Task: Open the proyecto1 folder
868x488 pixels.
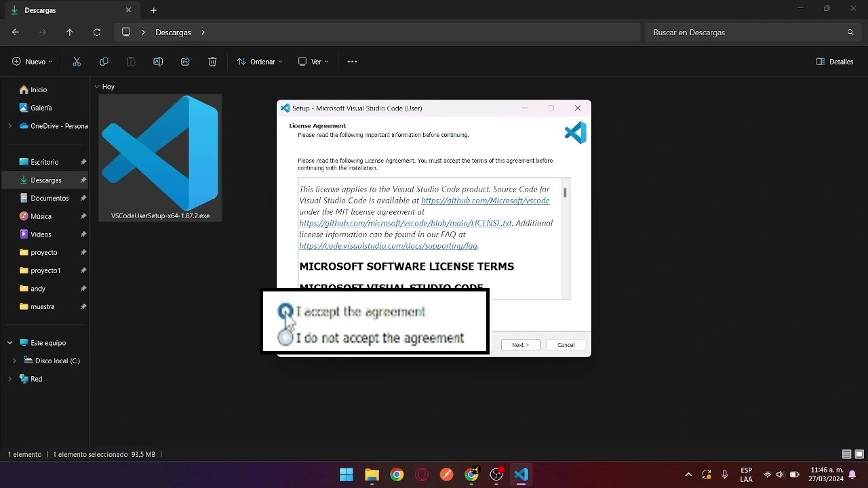Action: click(45, 270)
